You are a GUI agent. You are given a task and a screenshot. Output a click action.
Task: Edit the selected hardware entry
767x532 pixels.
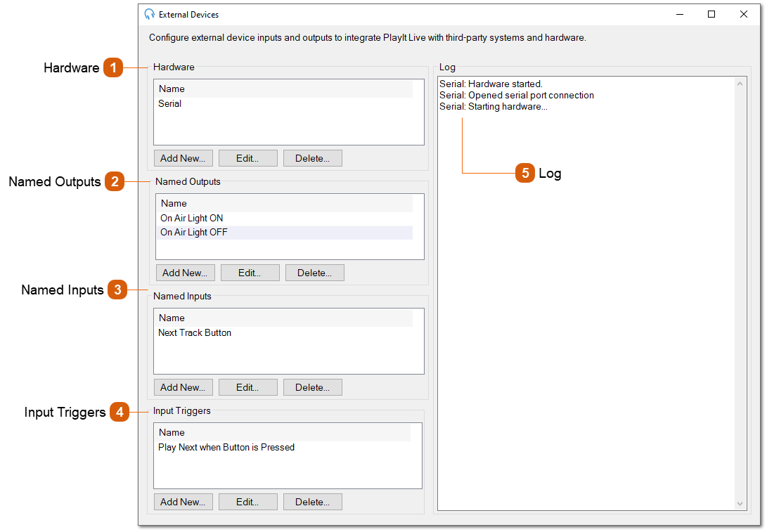click(247, 158)
